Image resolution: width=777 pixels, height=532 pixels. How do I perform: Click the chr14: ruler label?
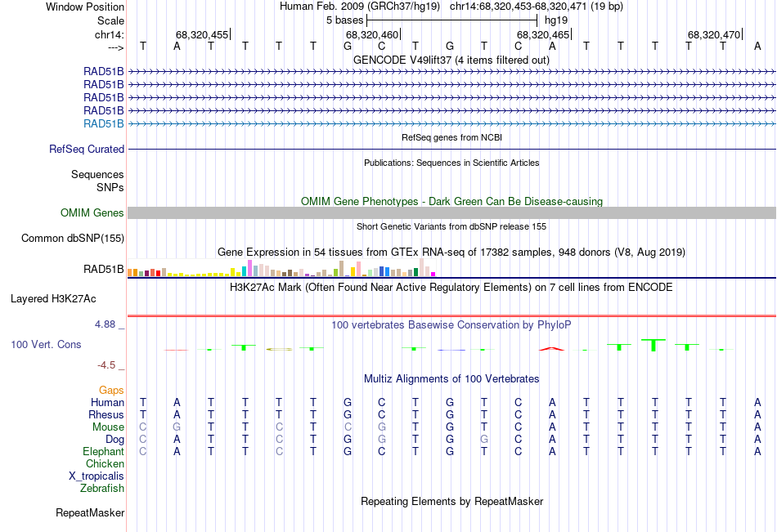point(109,34)
